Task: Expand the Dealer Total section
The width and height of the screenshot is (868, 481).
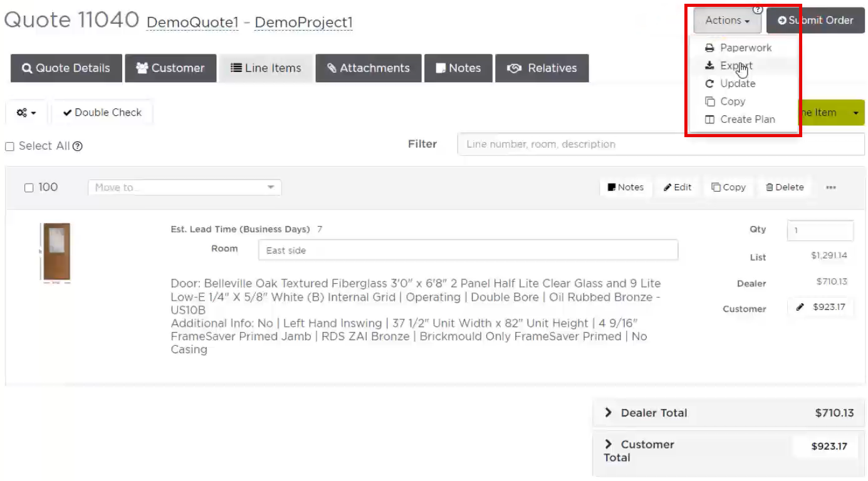Action: pos(608,413)
